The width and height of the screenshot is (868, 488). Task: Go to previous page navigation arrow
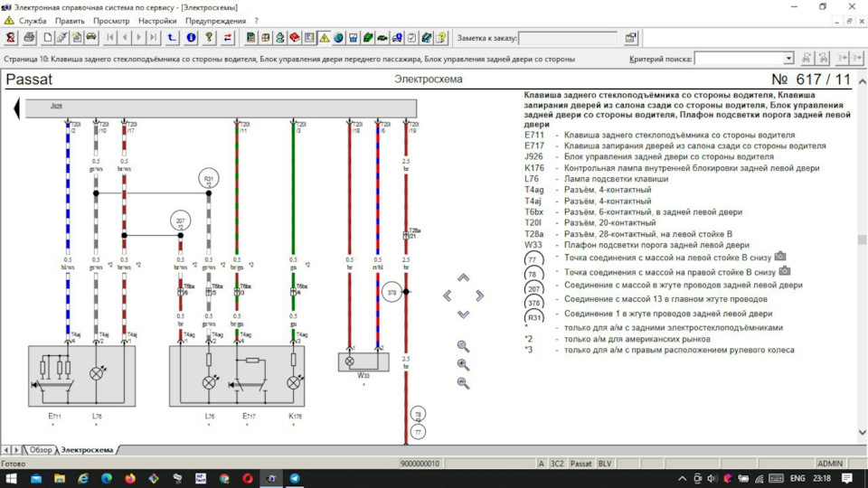point(125,38)
